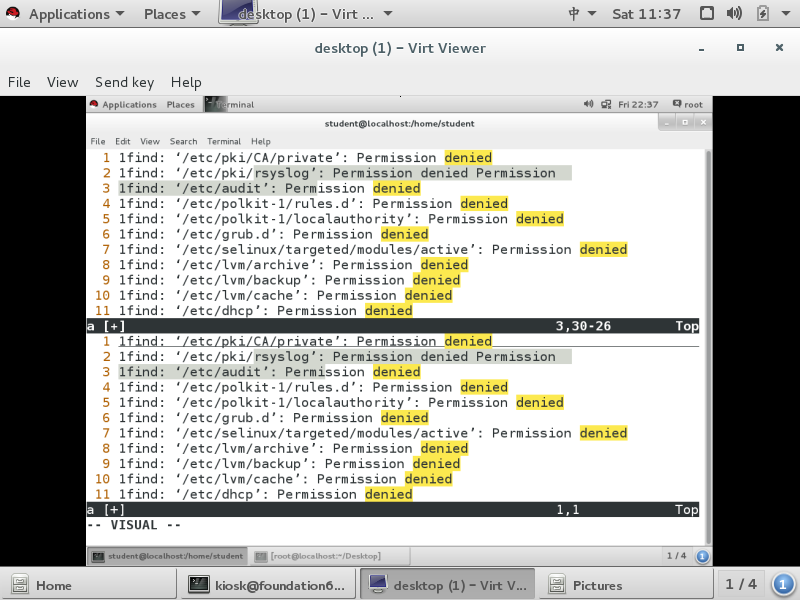Viewport: 800px width, 600px height.
Task: Click the kiosk terminal icon in taskbar
Action: (198, 584)
